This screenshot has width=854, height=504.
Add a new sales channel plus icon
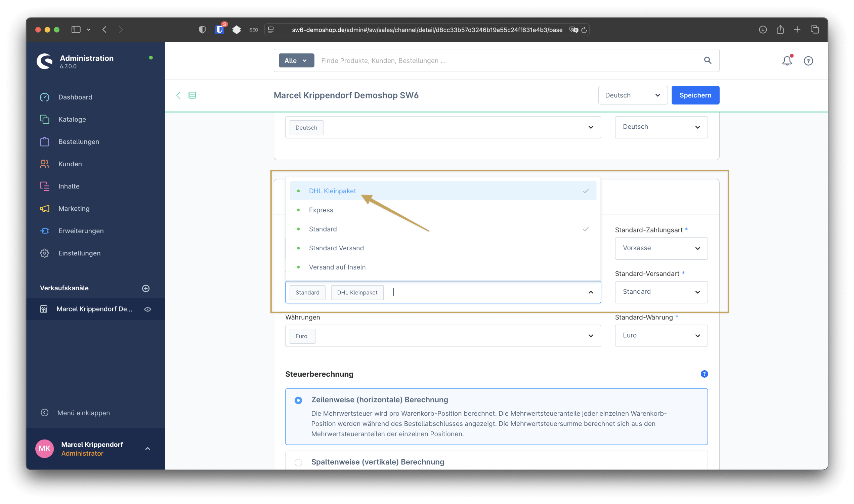pyautogui.click(x=146, y=288)
